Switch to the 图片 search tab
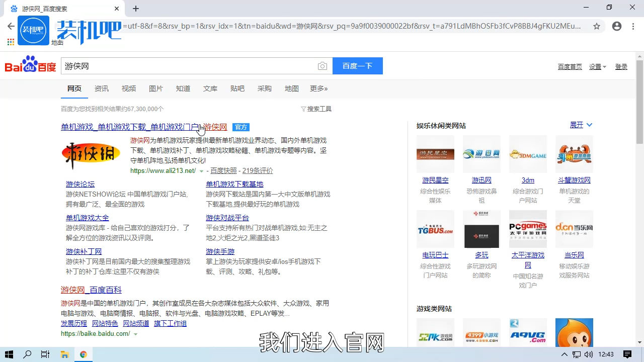The height and width of the screenshot is (362, 644). (x=156, y=88)
